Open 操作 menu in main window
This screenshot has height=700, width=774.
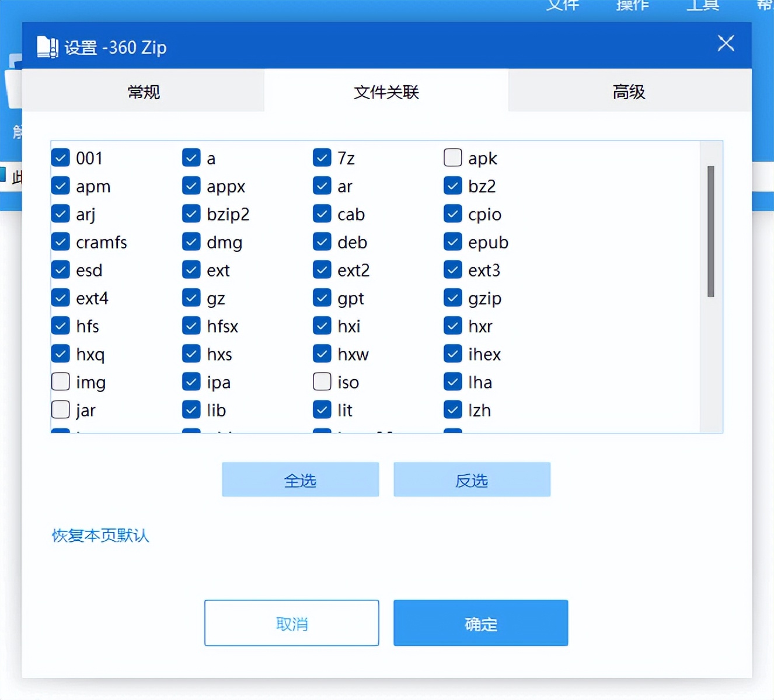click(x=632, y=5)
